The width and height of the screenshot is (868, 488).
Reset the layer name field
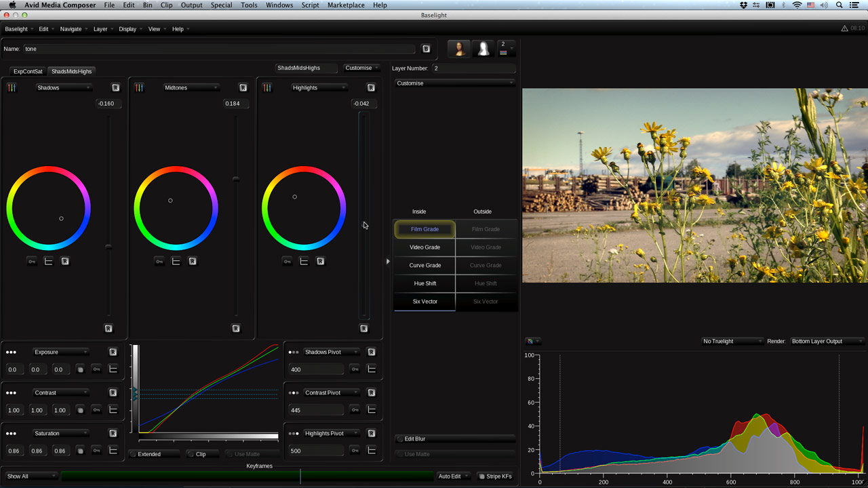tap(426, 49)
